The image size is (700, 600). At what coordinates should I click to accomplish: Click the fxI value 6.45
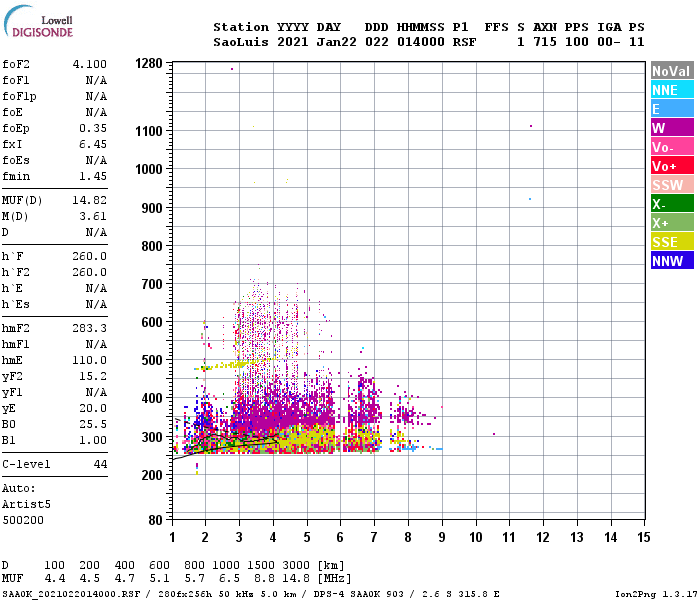(93, 144)
